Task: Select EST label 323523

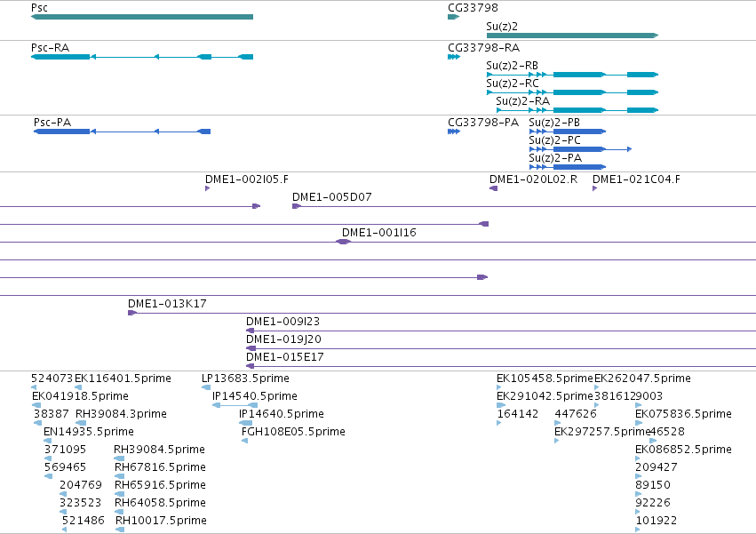Action: pyautogui.click(x=80, y=503)
